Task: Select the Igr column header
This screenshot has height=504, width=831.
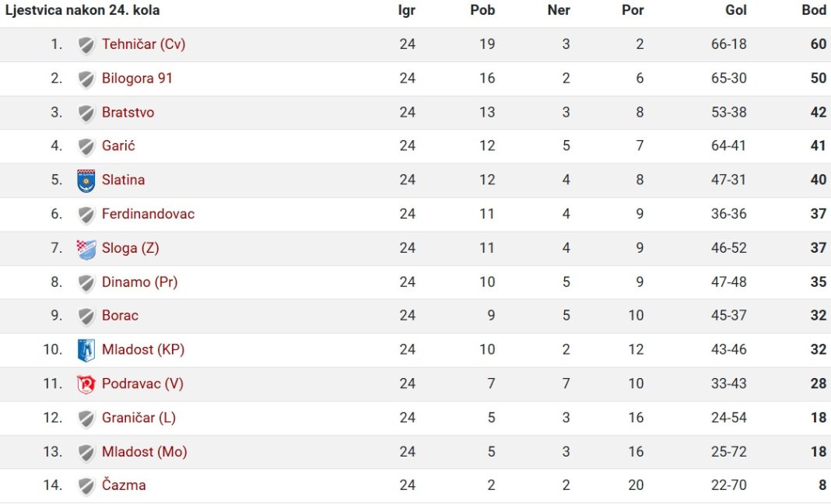Action: click(406, 11)
